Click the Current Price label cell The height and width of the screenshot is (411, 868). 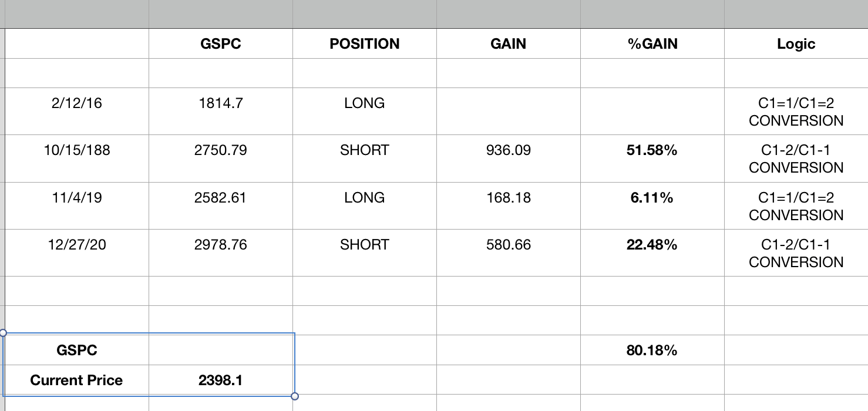[x=76, y=380]
